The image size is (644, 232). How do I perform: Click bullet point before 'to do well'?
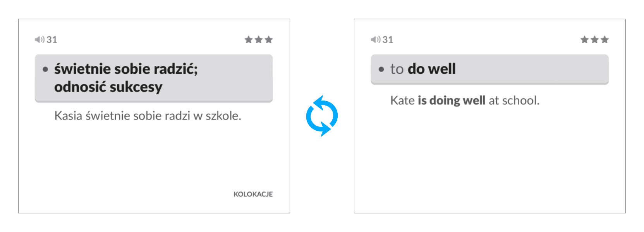coord(381,70)
